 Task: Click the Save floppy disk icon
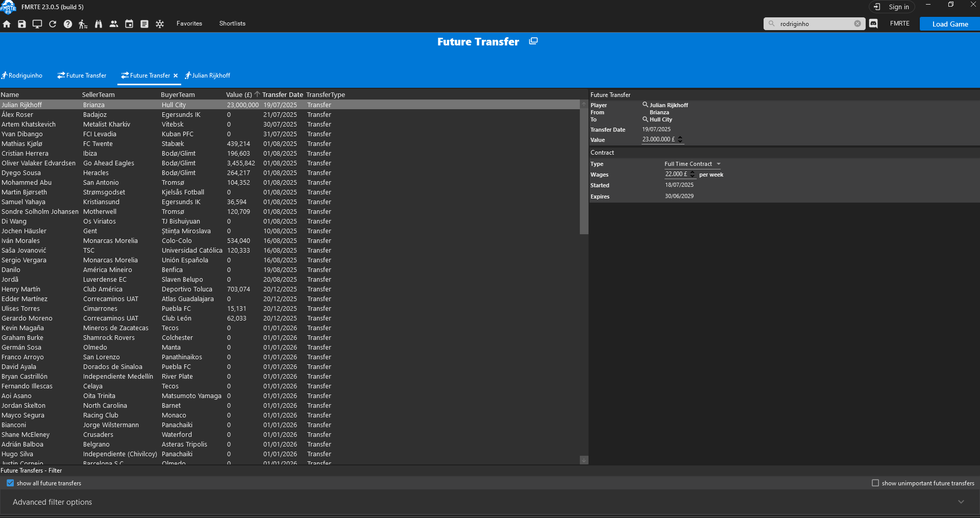[22, 24]
